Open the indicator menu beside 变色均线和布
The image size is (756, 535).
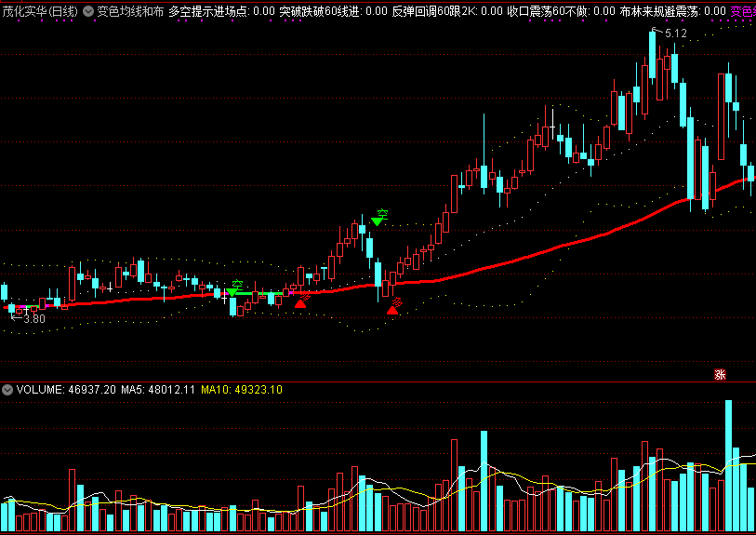88,11
